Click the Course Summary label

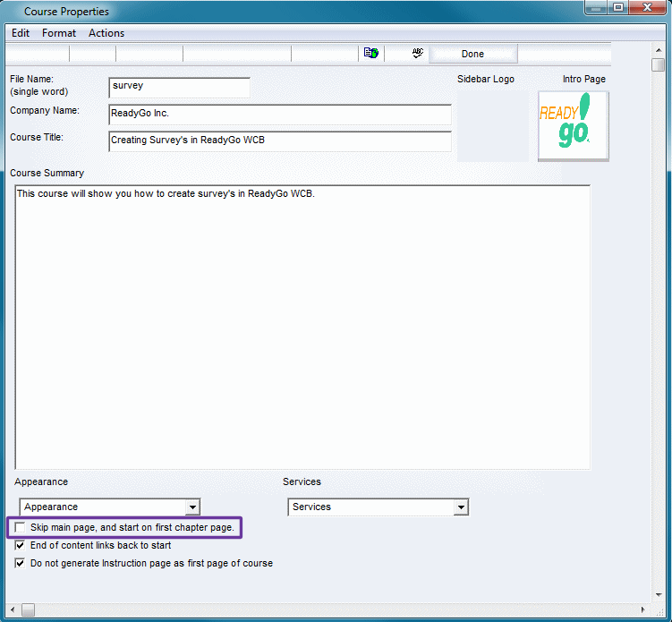[x=47, y=174]
